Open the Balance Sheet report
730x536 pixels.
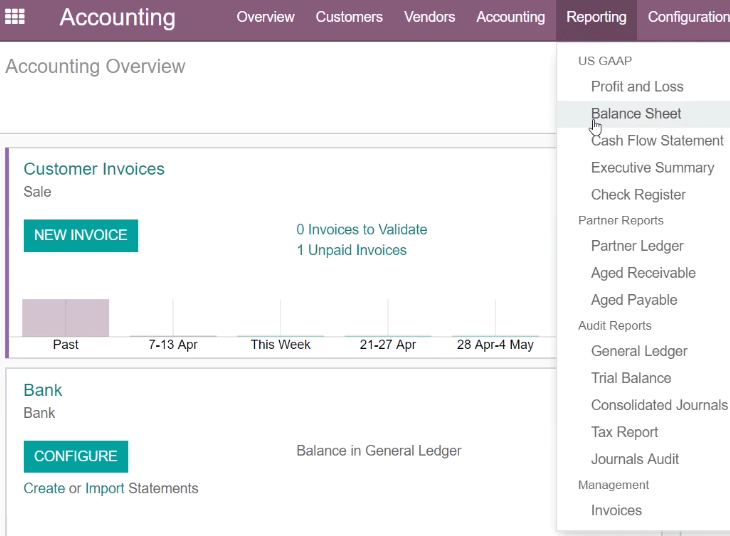coord(636,114)
